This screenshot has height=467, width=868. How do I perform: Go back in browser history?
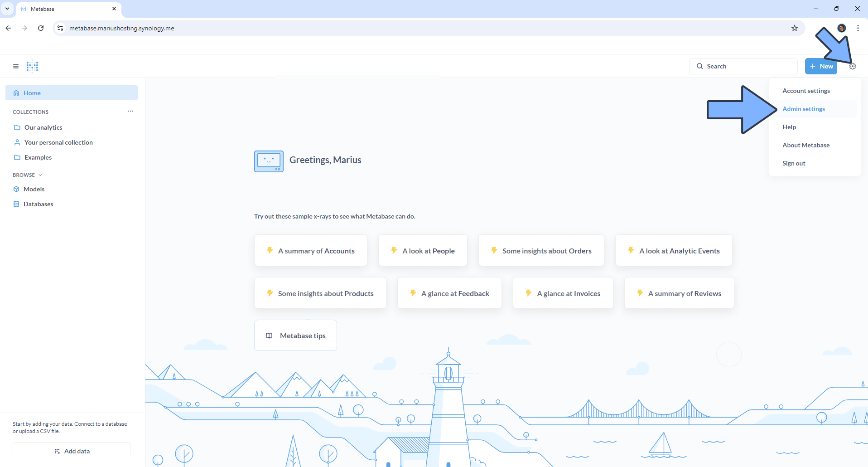tap(8, 28)
